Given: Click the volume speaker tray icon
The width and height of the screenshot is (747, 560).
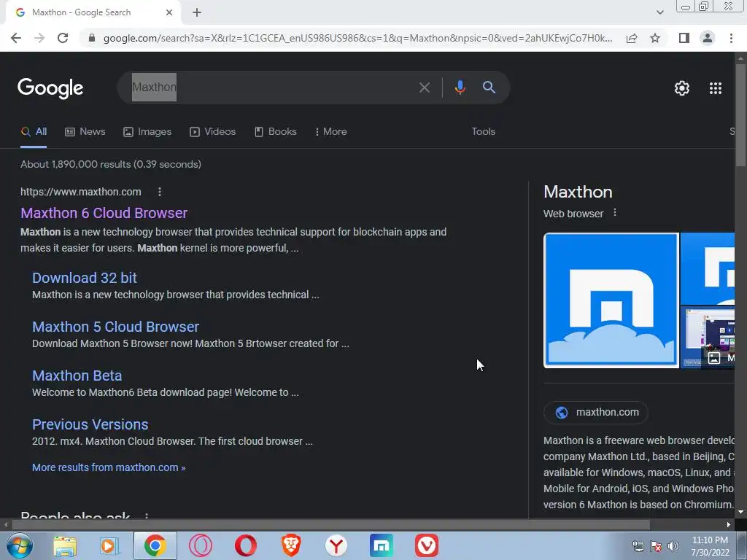Looking at the screenshot, I should tap(673, 546).
